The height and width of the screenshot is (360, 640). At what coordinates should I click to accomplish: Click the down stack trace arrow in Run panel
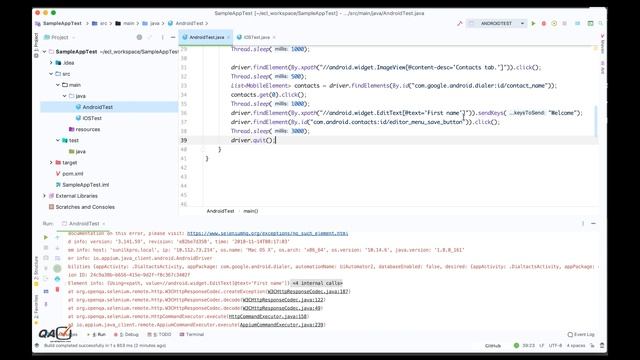click(x=57, y=248)
